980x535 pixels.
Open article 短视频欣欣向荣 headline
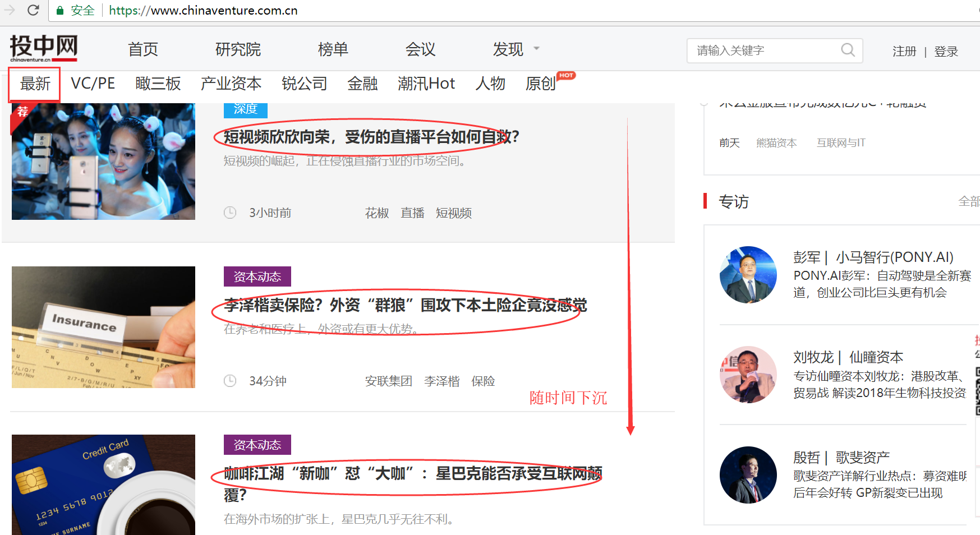tap(371, 137)
